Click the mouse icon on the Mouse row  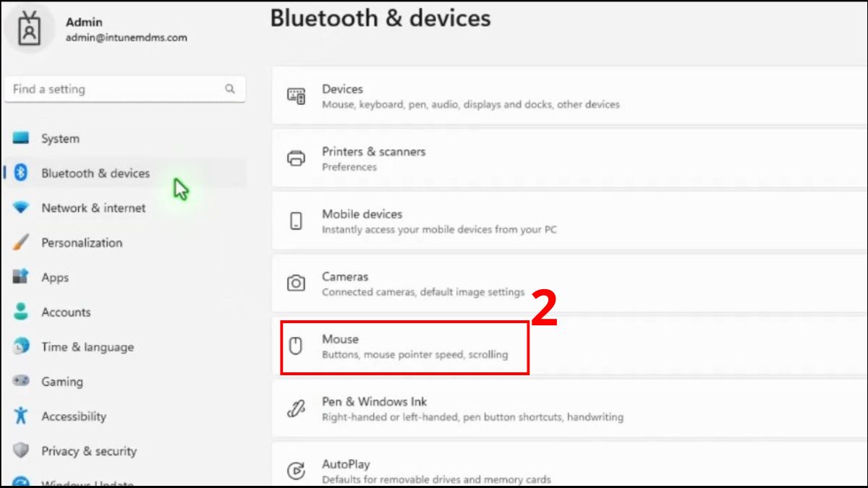tap(296, 346)
